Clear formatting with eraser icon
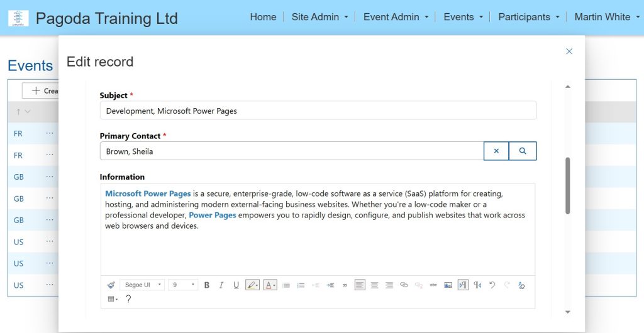The width and height of the screenshot is (644, 333). [x=521, y=285]
